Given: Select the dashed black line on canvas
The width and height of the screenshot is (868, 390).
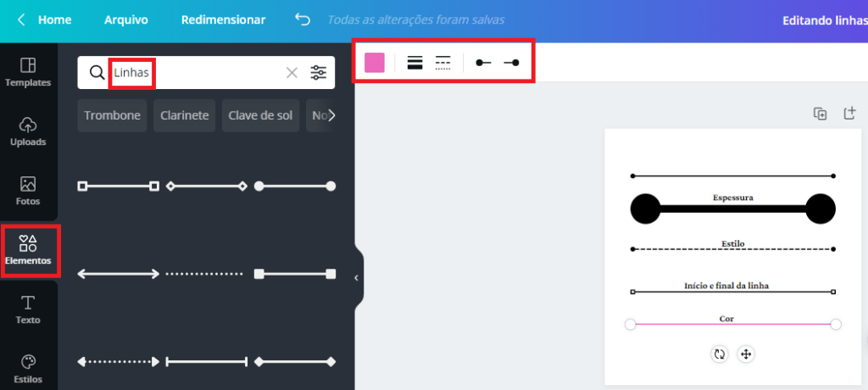Looking at the screenshot, I should point(733,249).
